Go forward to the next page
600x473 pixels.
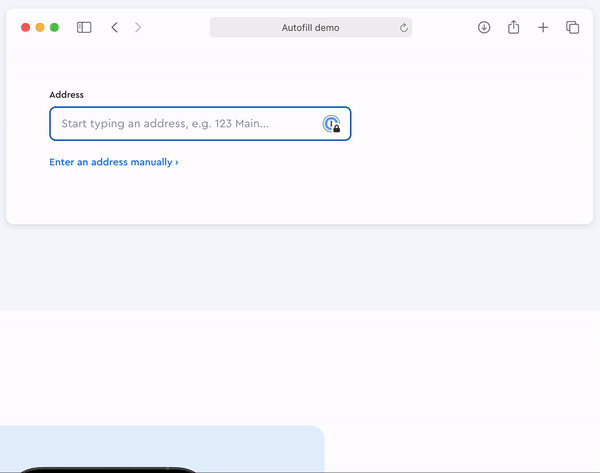point(138,28)
